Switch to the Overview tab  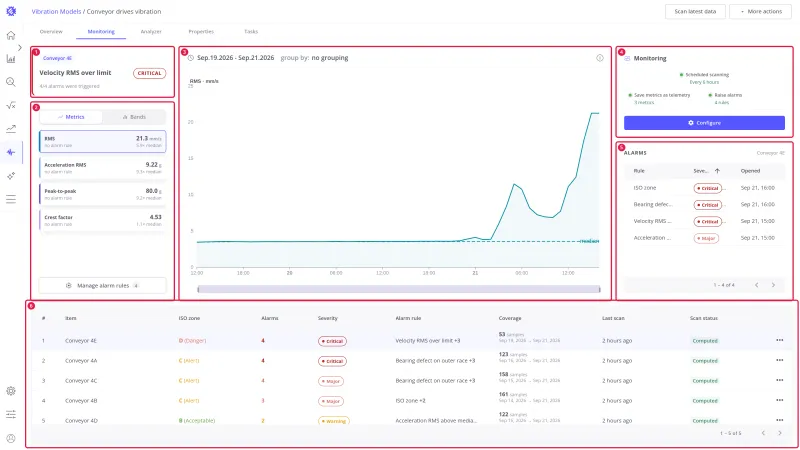(51, 32)
